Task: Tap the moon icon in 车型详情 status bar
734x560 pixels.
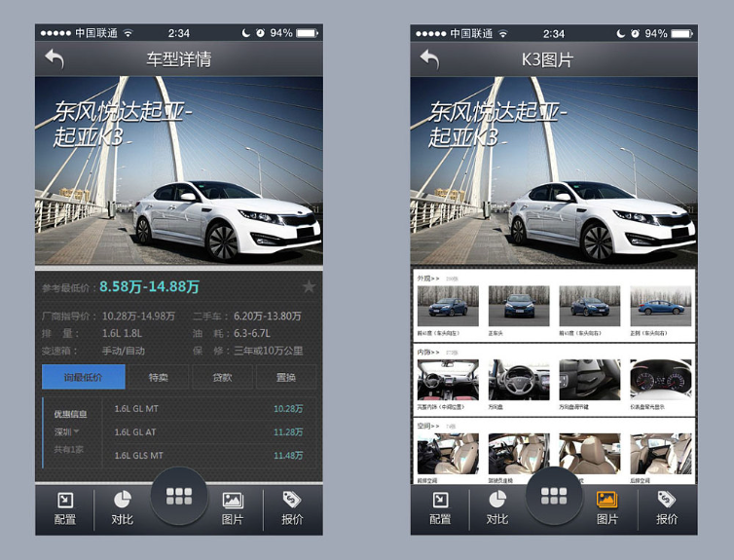Action: (245, 33)
